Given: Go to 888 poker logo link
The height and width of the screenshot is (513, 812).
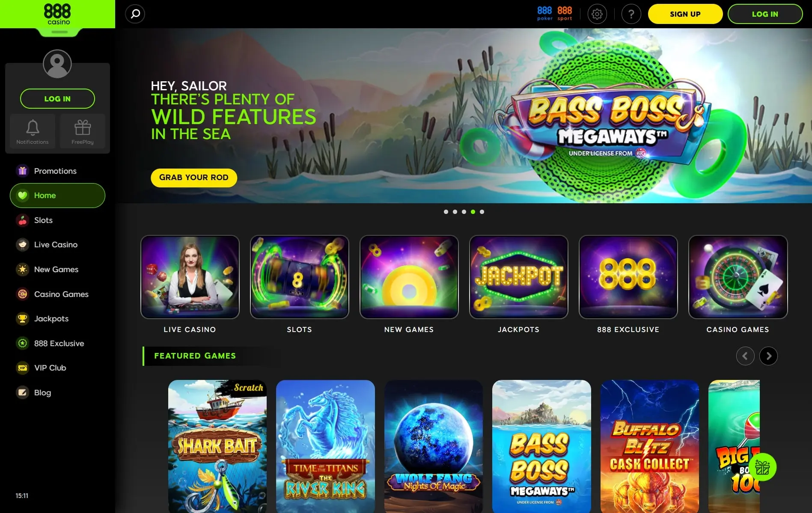Looking at the screenshot, I should click(545, 13).
